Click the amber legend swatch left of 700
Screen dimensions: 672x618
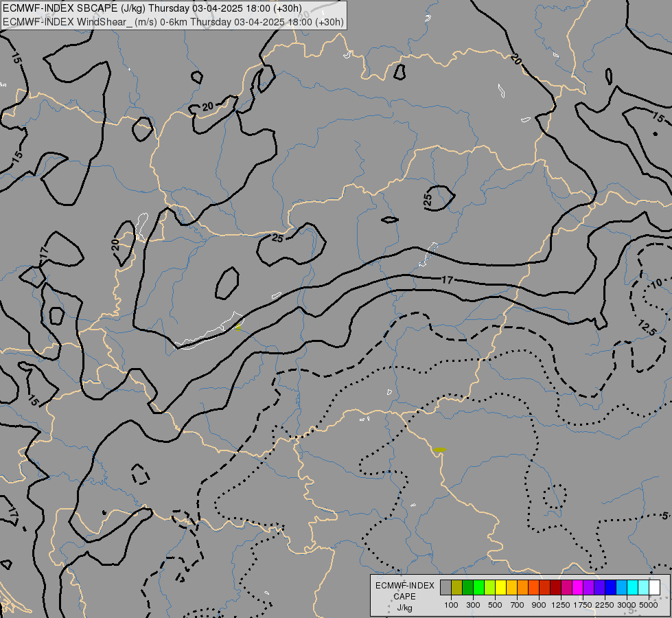(511, 588)
